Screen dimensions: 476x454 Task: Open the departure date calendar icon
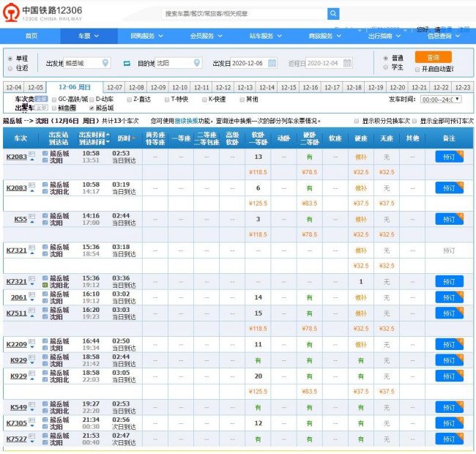[x=272, y=63]
